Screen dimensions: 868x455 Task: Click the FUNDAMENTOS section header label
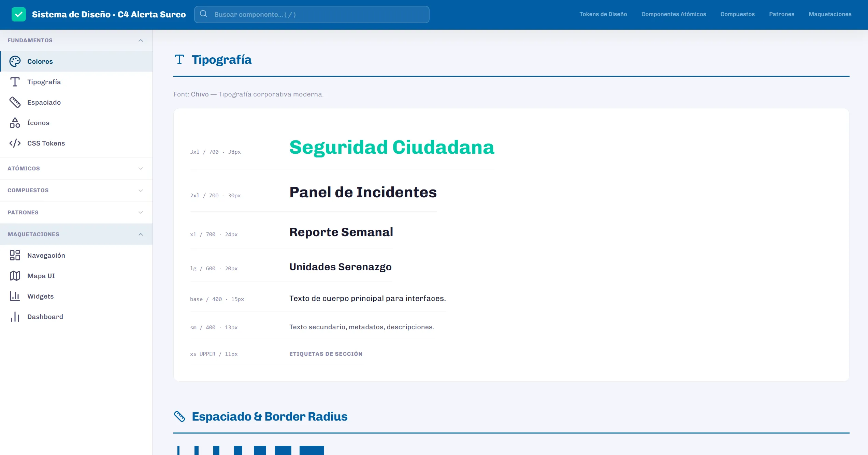pyautogui.click(x=30, y=41)
